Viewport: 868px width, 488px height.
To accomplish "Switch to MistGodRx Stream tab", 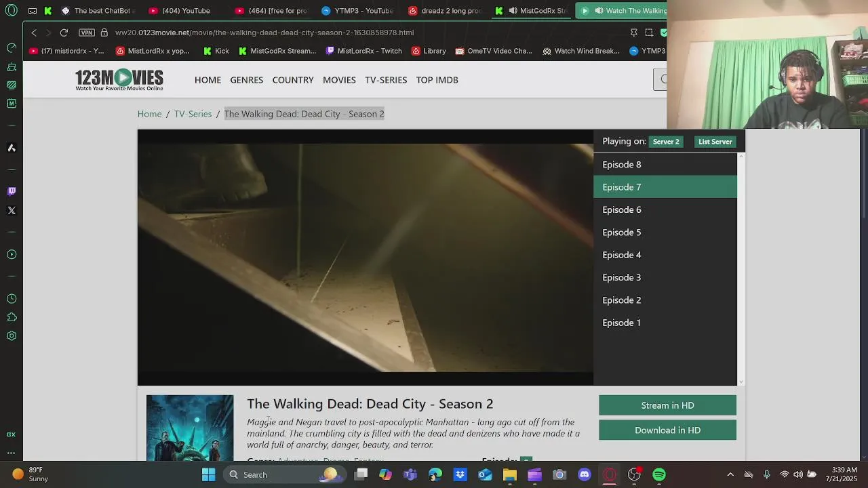I will 531,11.
